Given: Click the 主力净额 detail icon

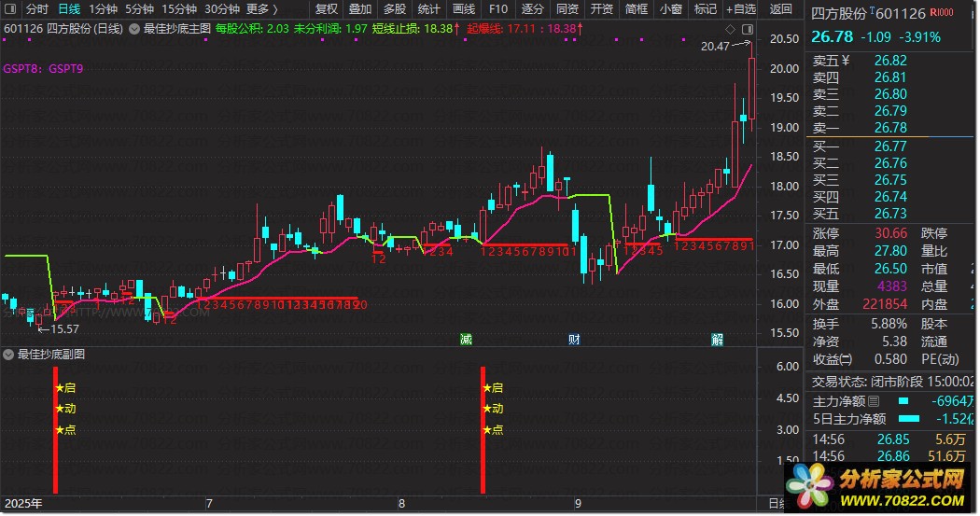Looking at the screenshot, I should tap(874, 401).
